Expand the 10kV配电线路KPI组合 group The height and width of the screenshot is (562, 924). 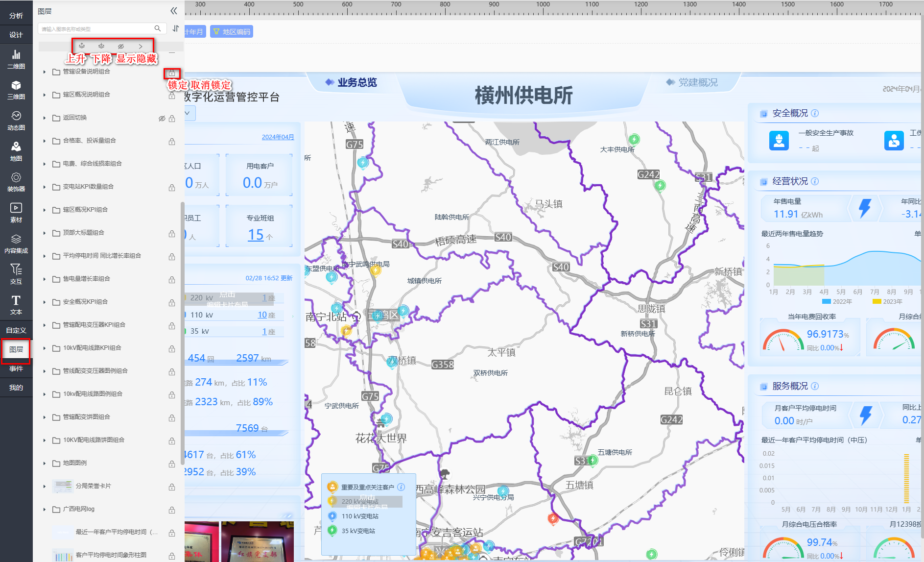pyautogui.click(x=44, y=348)
